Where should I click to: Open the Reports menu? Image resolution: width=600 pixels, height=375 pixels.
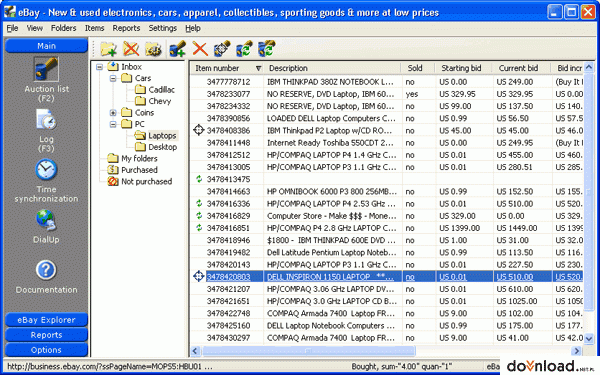coord(126,28)
